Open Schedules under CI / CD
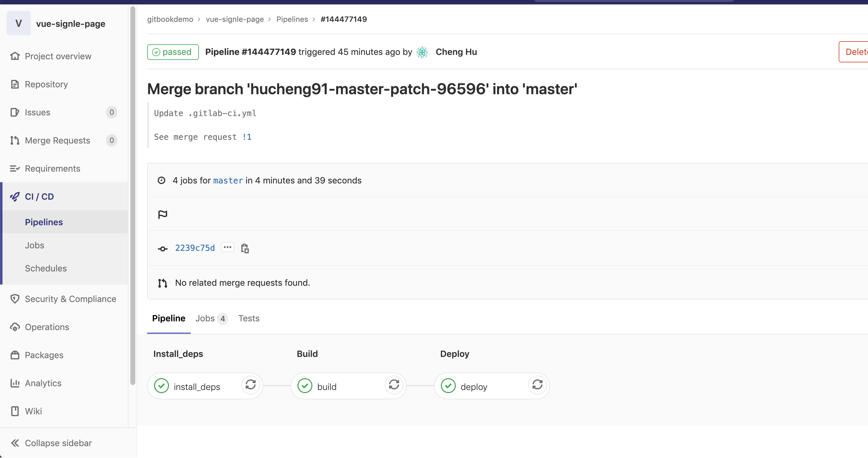868x458 pixels. (46, 268)
